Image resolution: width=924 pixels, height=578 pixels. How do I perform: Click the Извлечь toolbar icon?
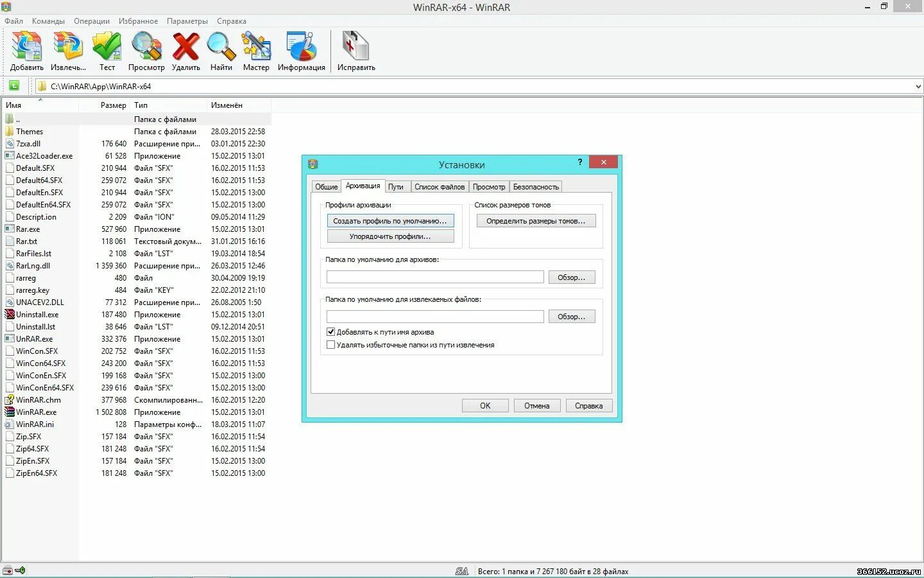68,47
